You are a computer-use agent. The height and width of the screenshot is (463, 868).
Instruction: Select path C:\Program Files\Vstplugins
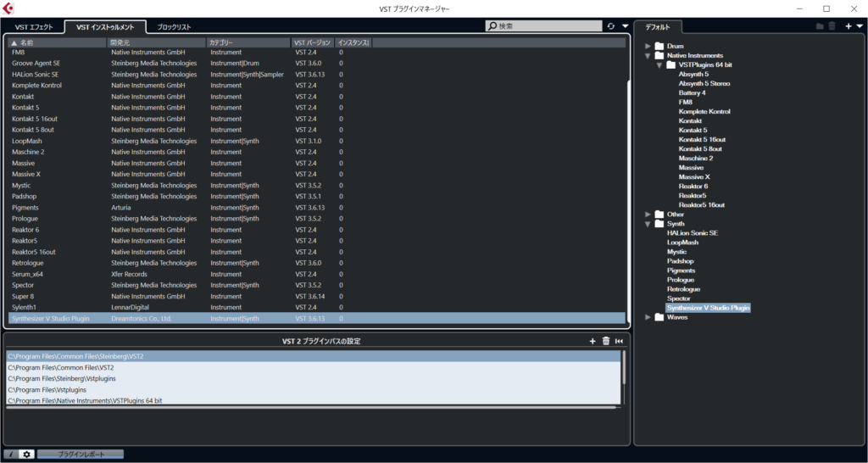pyautogui.click(x=314, y=390)
